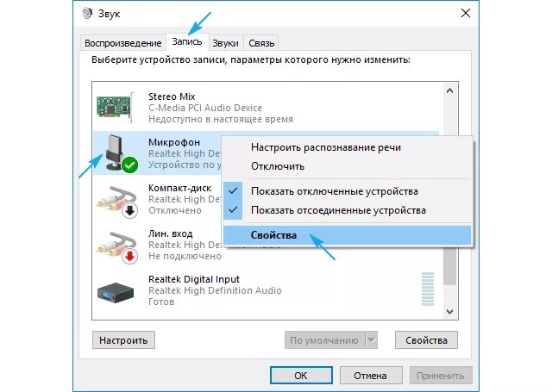Click the Отмена button
The height and width of the screenshot is (392, 552).
371,376
